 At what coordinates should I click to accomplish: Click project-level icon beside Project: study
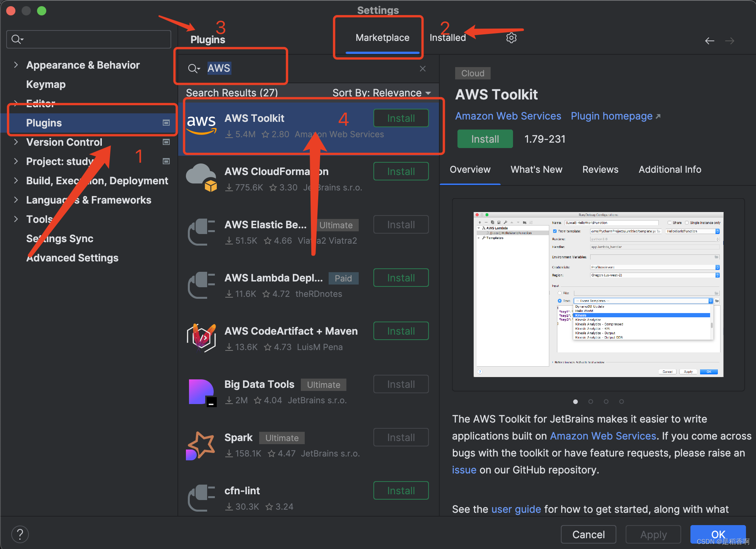[x=166, y=161]
